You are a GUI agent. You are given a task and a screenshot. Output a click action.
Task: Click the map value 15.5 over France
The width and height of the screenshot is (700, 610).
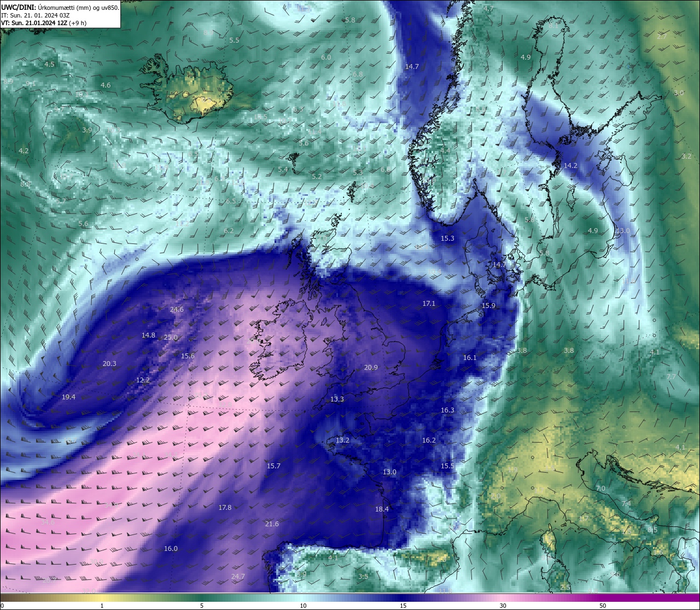tap(447, 466)
